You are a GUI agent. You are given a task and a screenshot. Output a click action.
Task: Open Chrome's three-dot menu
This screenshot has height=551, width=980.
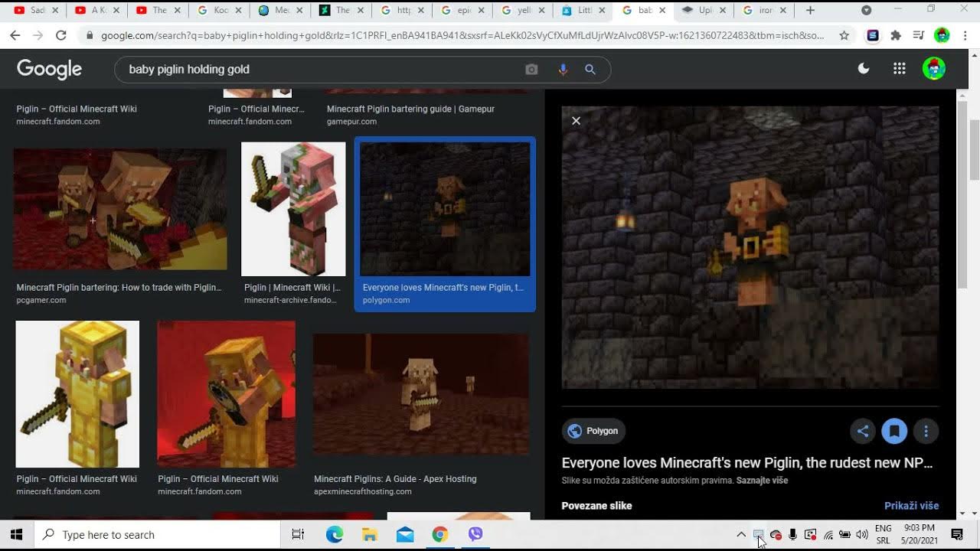pyautogui.click(x=965, y=35)
